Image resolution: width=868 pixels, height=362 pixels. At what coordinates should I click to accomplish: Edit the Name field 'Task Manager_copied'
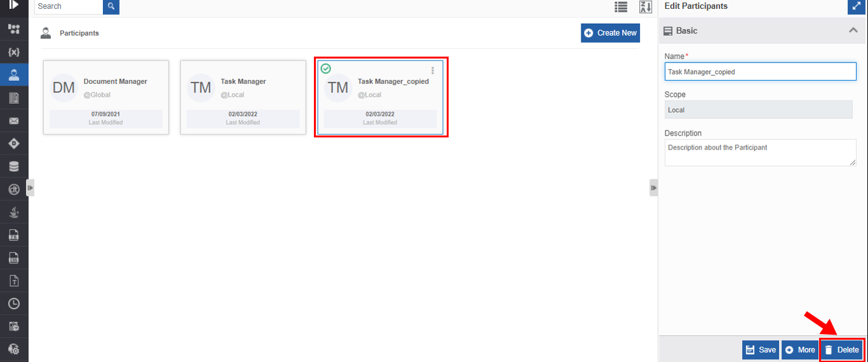(761, 72)
